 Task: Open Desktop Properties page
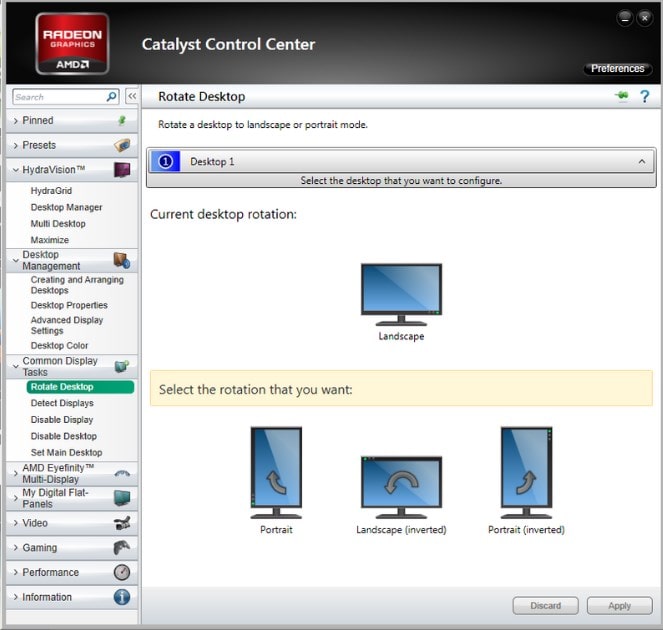[69, 305]
